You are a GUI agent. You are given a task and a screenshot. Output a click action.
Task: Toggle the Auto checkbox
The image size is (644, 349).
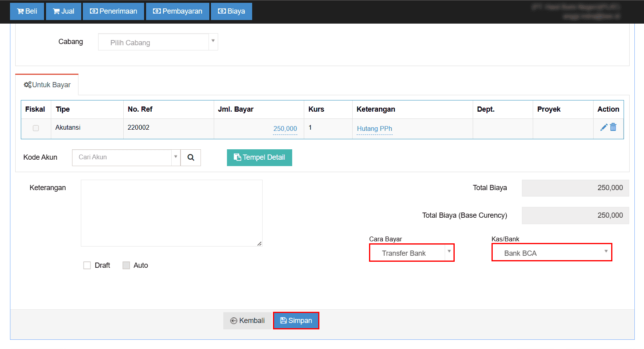pyautogui.click(x=126, y=265)
